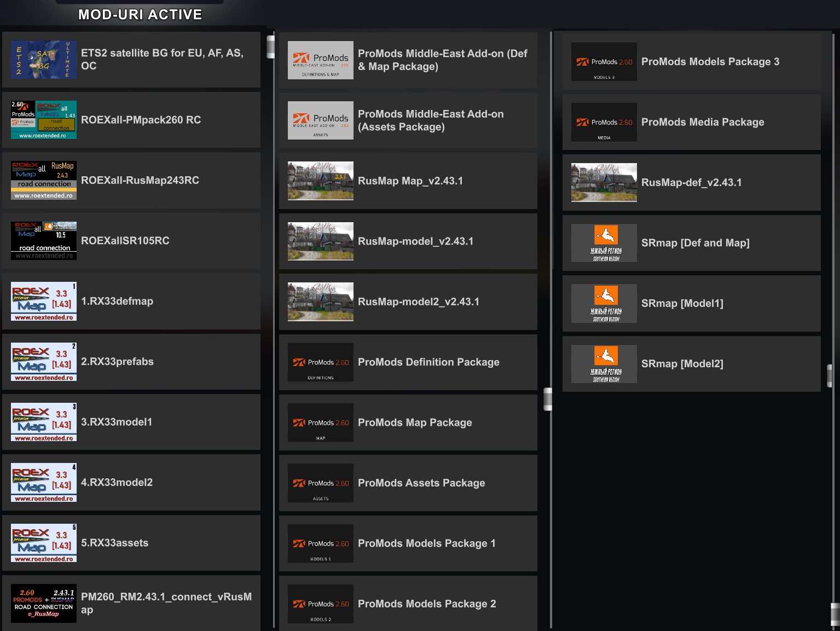This screenshot has height=631, width=840.
Task: Click the 'ROEXall-PMpack260 RC' mod name
Action: [141, 120]
